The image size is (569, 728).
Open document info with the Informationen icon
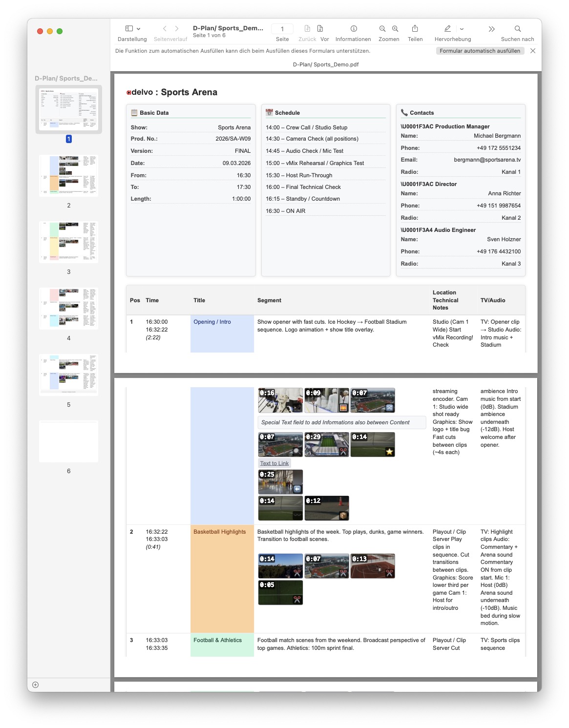[353, 28]
